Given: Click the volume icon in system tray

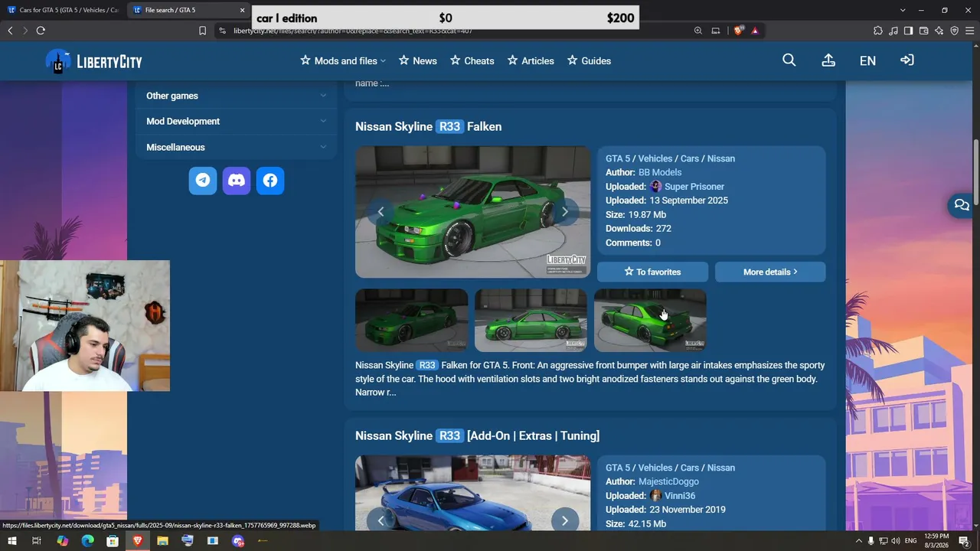Looking at the screenshot, I should [x=896, y=541].
